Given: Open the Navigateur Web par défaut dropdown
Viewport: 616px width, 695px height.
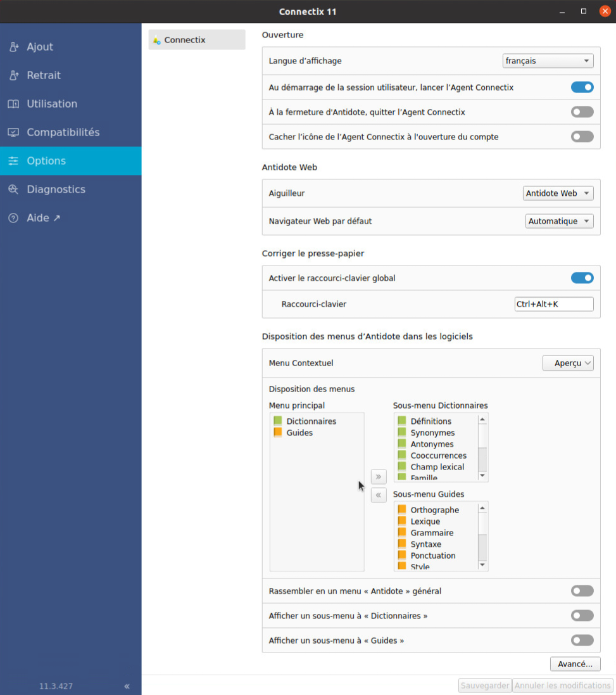Looking at the screenshot, I should click(560, 221).
